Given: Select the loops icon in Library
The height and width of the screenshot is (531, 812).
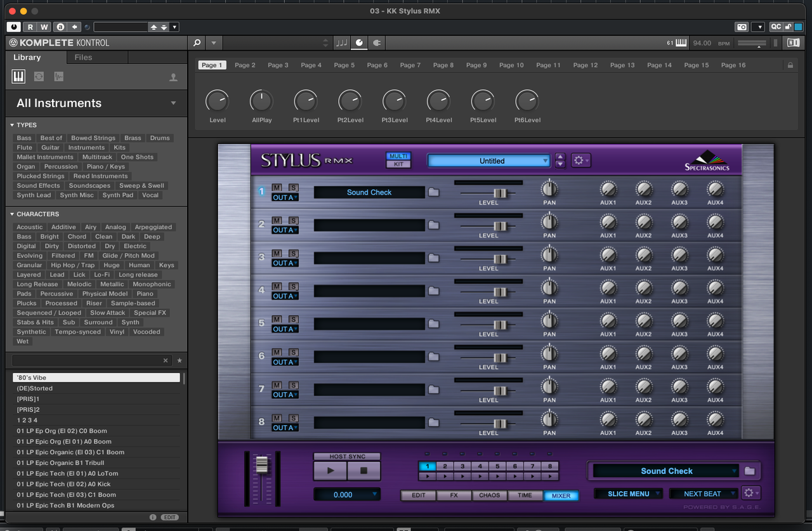Looking at the screenshot, I should point(39,77).
